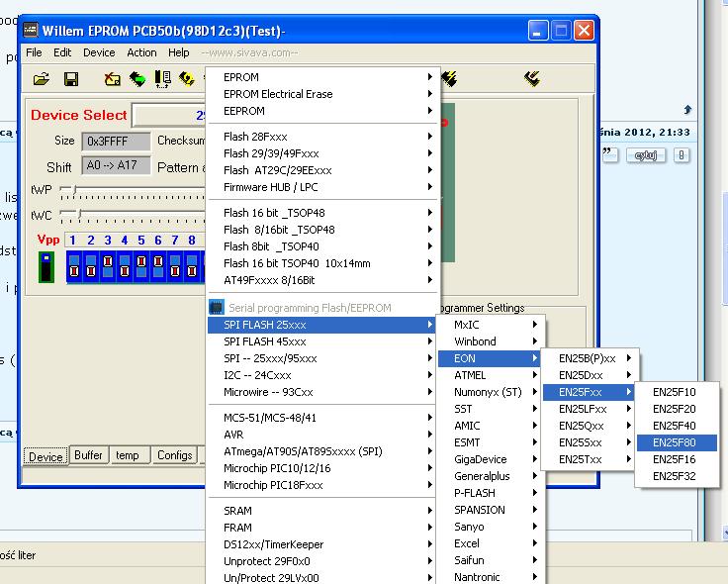Open the Configs tab
The image size is (728, 584).
point(175,455)
